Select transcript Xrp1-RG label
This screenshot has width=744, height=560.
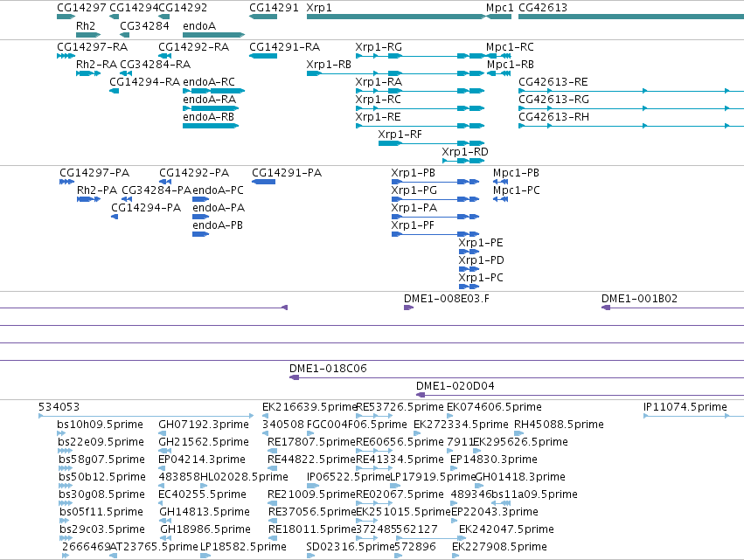(379, 47)
